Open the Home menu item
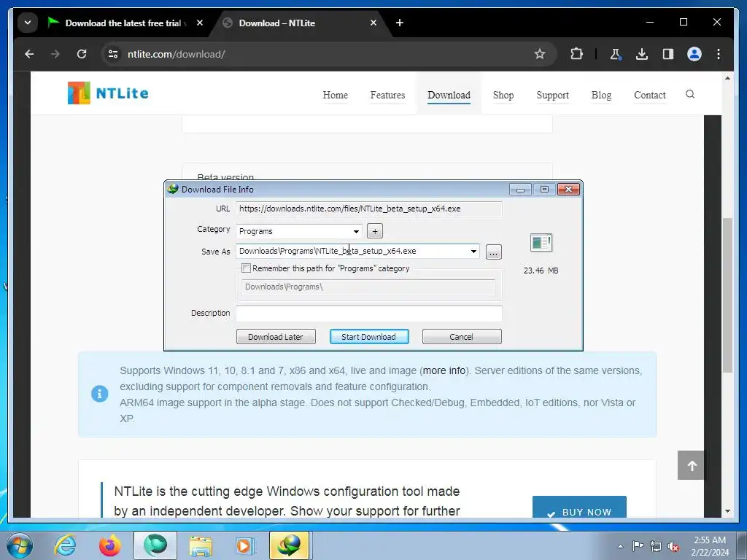This screenshot has width=747, height=560. pos(335,96)
